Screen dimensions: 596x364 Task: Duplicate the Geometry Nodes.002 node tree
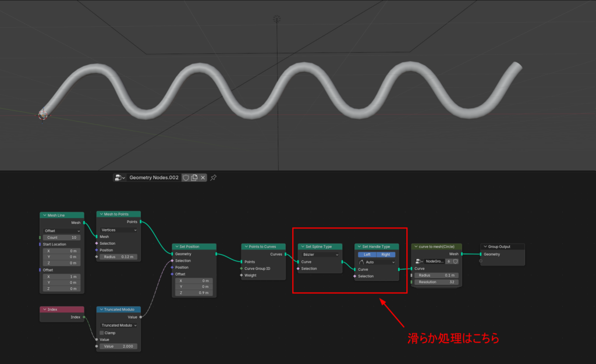tap(194, 178)
